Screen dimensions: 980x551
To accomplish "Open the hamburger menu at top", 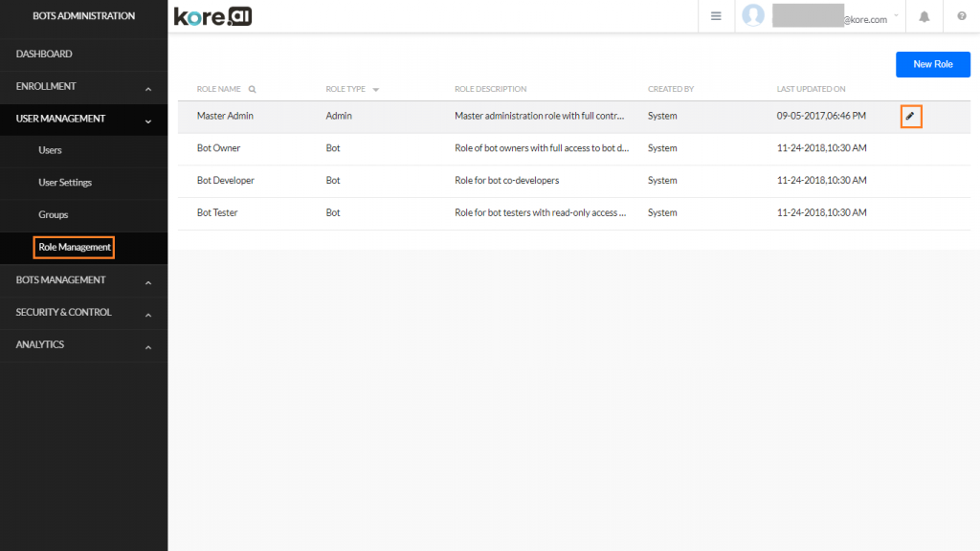I will [x=716, y=16].
